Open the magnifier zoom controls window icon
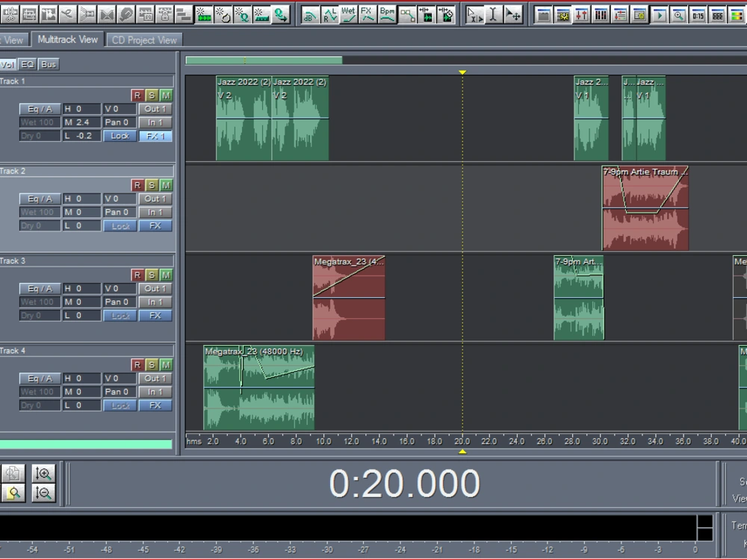Image resolution: width=747 pixels, height=560 pixels. pos(679,14)
